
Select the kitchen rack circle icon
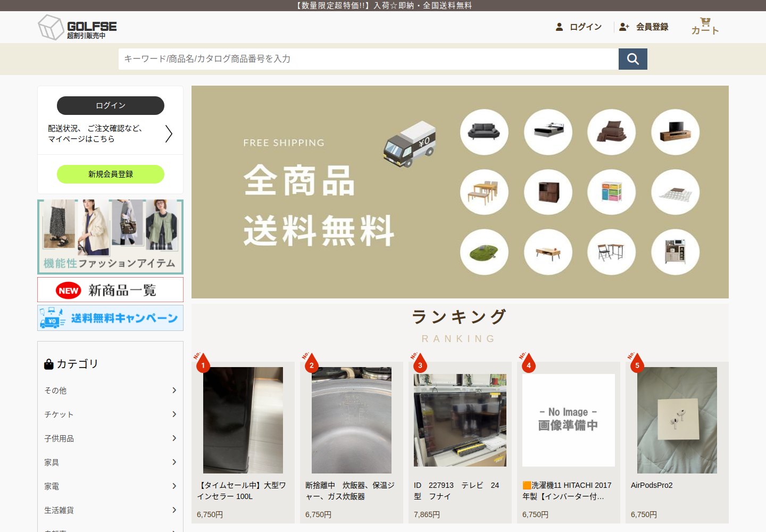676,252
